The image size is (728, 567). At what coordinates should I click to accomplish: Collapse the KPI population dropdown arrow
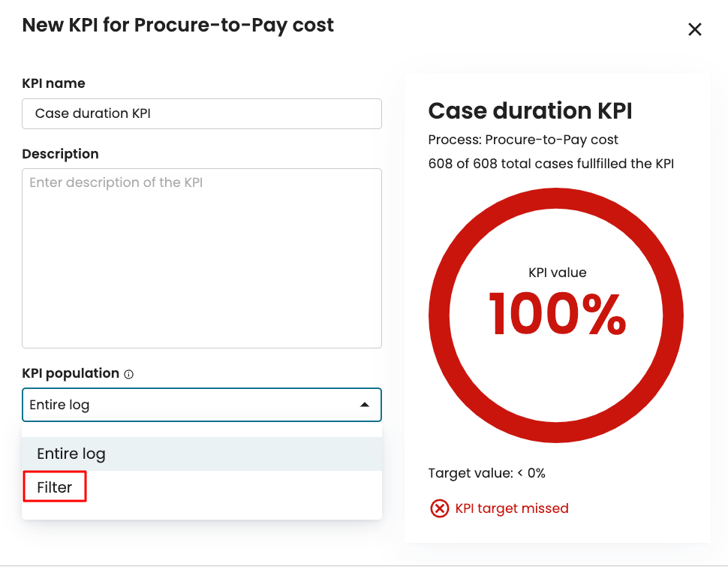pyautogui.click(x=365, y=405)
